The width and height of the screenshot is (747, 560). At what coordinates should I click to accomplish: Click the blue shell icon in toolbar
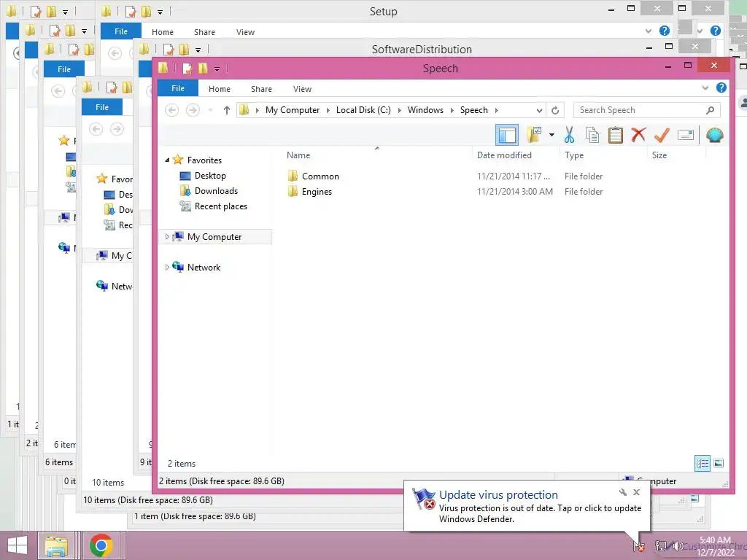[x=714, y=135]
